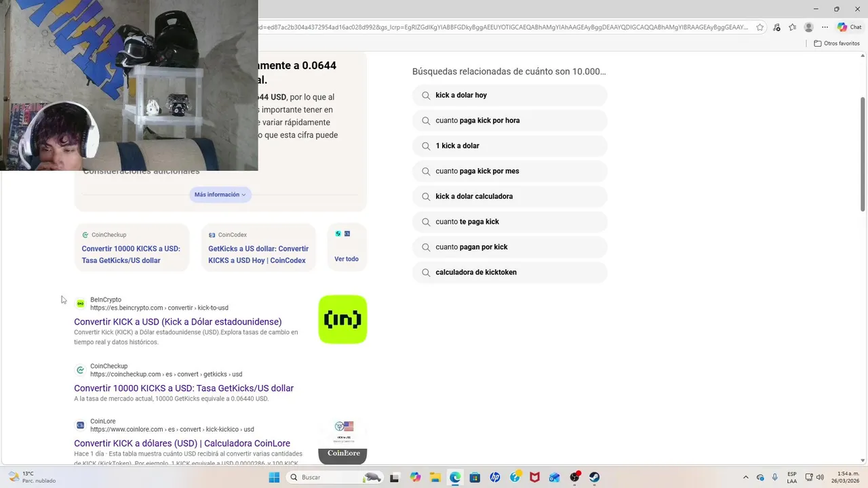This screenshot has height=488, width=868.
Task: Click the OneDrive cloud tray icon
Action: 760,477
